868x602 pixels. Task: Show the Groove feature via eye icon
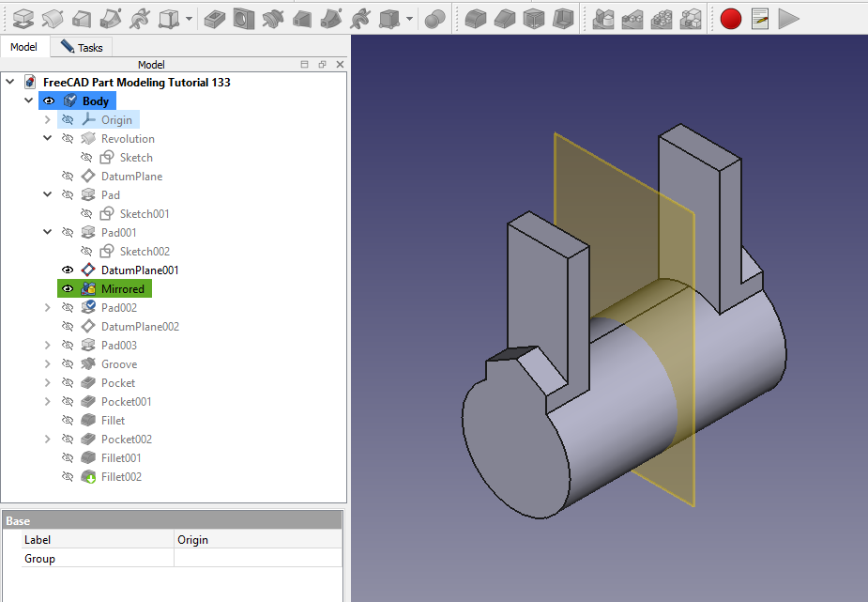click(68, 364)
